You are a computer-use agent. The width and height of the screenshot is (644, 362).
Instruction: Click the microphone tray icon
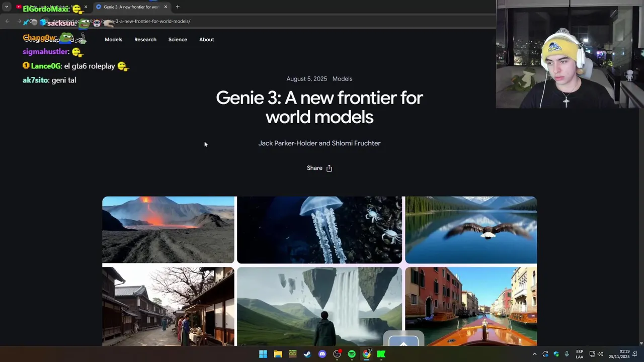[567, 354]
